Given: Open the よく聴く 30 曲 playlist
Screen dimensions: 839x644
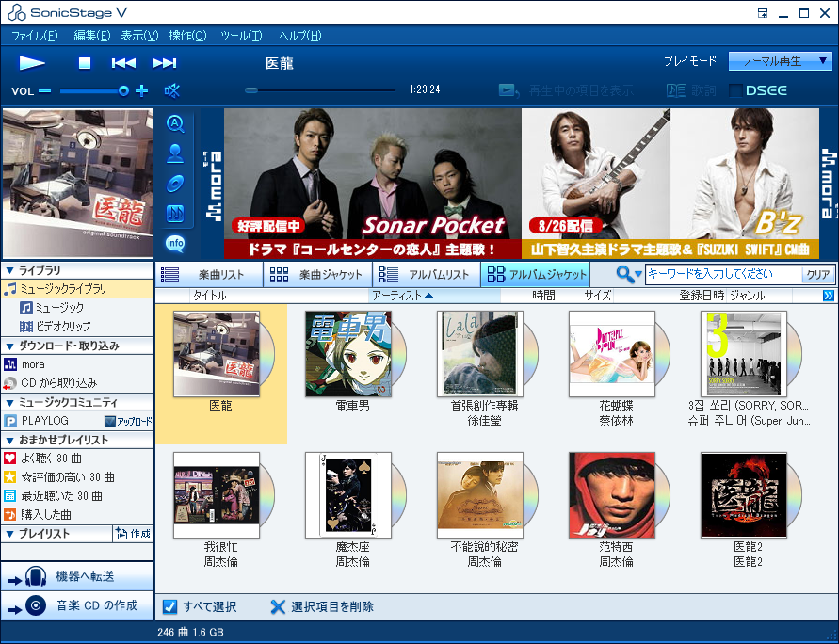Looking at the screenshot, I should tap(42, 459).
